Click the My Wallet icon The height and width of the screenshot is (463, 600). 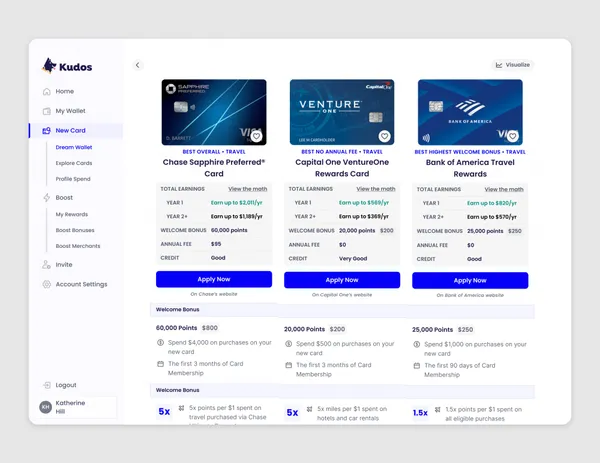pyautogui.click(x=47, y=111)
